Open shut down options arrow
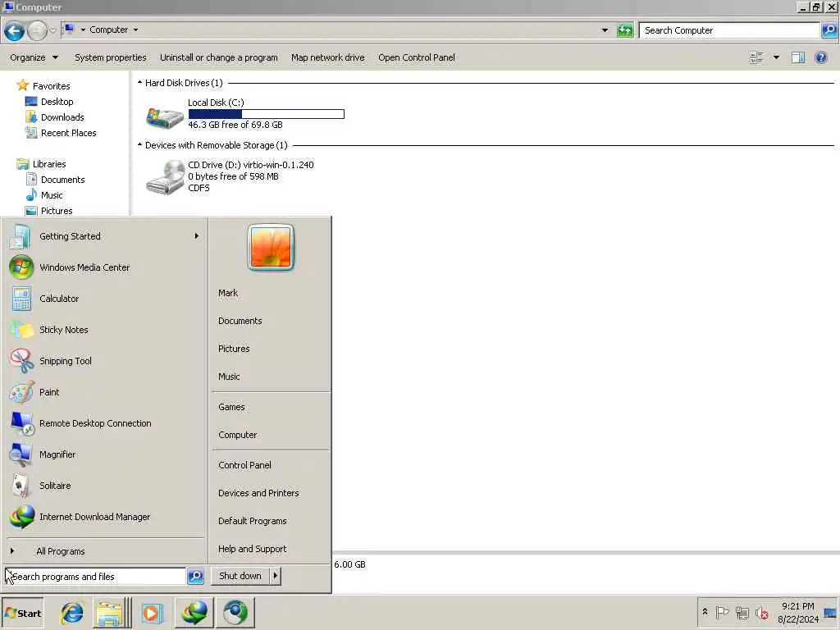The image size is (840, 630). (276, 576)
